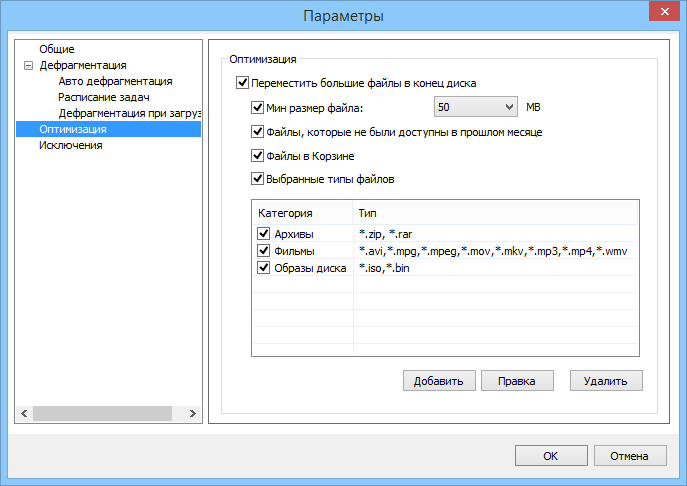
Task: Select the *.zip, *.rar type cell
Action: (x=386, y=234)
